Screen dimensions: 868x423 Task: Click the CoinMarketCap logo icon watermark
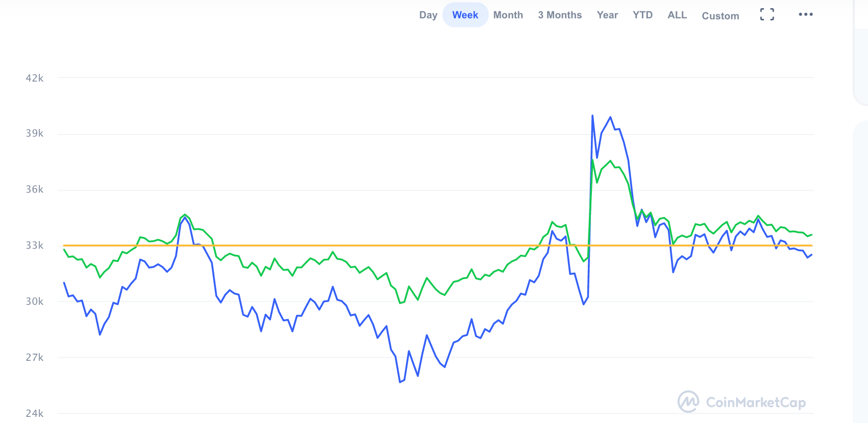click(688, 402)
